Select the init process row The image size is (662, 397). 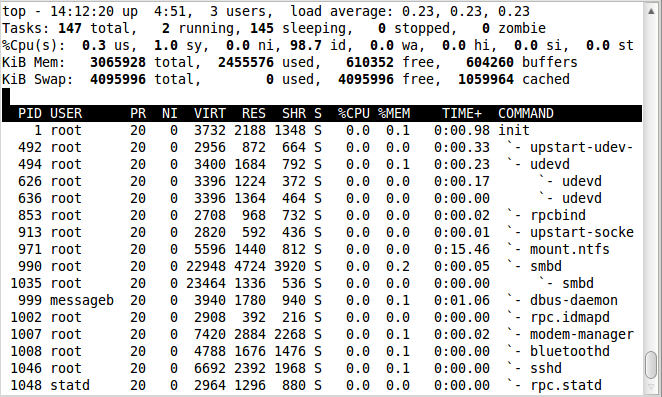tap(322, 131)
